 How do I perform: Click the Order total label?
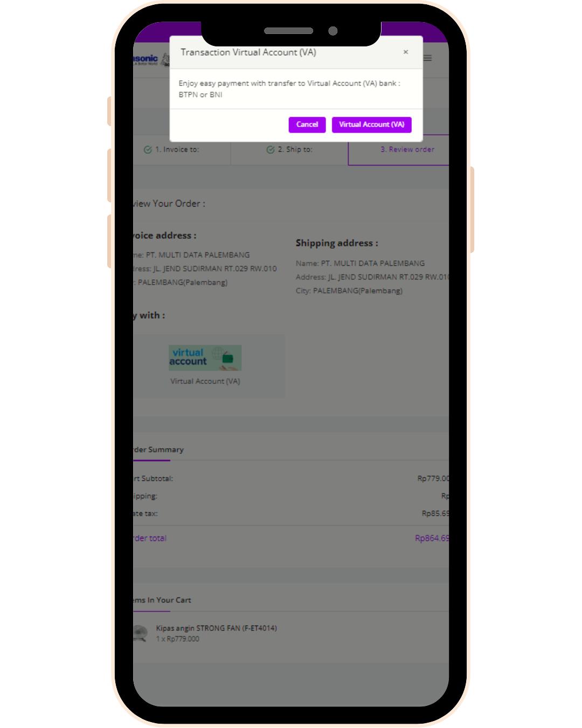coord(150,538)
